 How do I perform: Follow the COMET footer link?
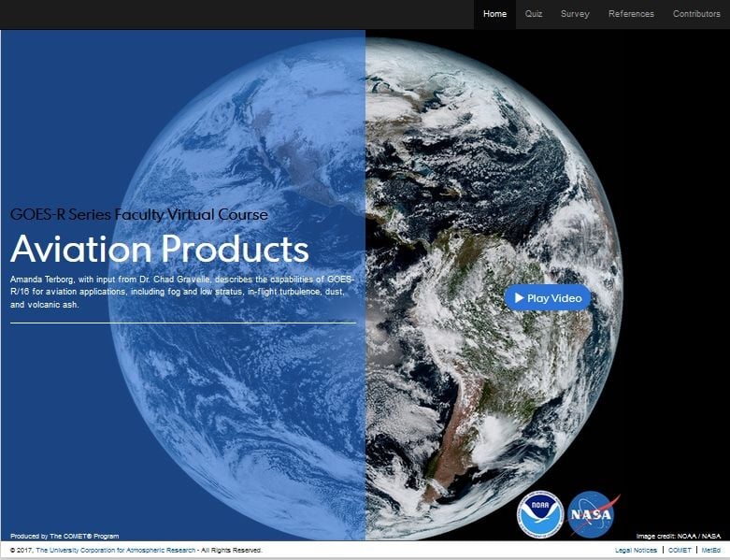tap(680, 551)
